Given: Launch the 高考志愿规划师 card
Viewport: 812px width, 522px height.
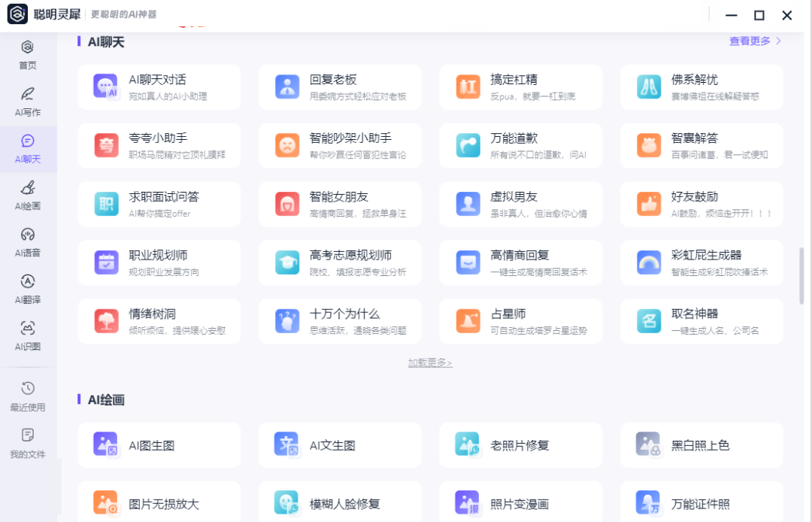Looking at the screenshot, I should [340, 263].
